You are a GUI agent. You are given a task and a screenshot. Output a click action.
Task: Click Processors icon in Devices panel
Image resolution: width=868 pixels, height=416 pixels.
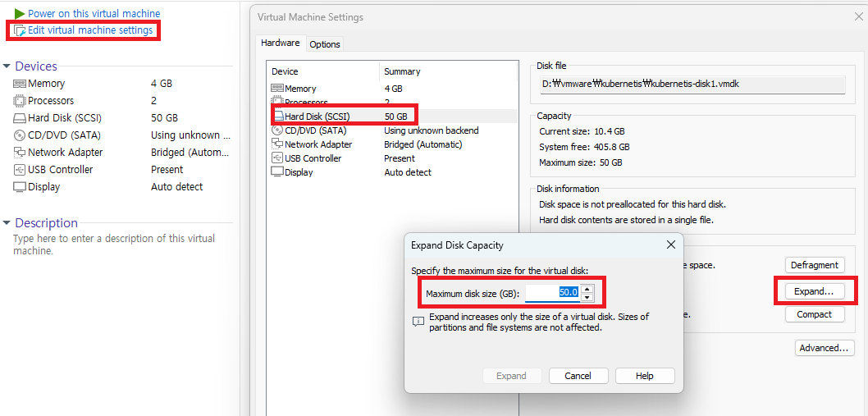20,101
